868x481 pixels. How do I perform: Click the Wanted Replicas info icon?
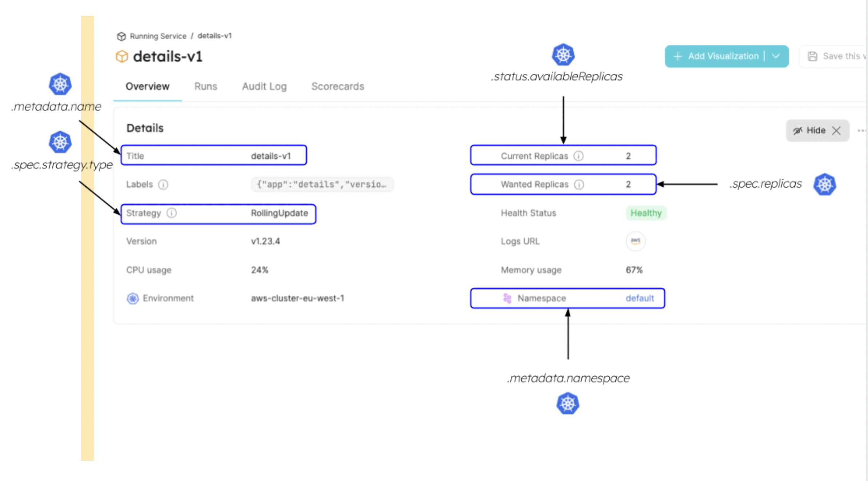(579, 185)
